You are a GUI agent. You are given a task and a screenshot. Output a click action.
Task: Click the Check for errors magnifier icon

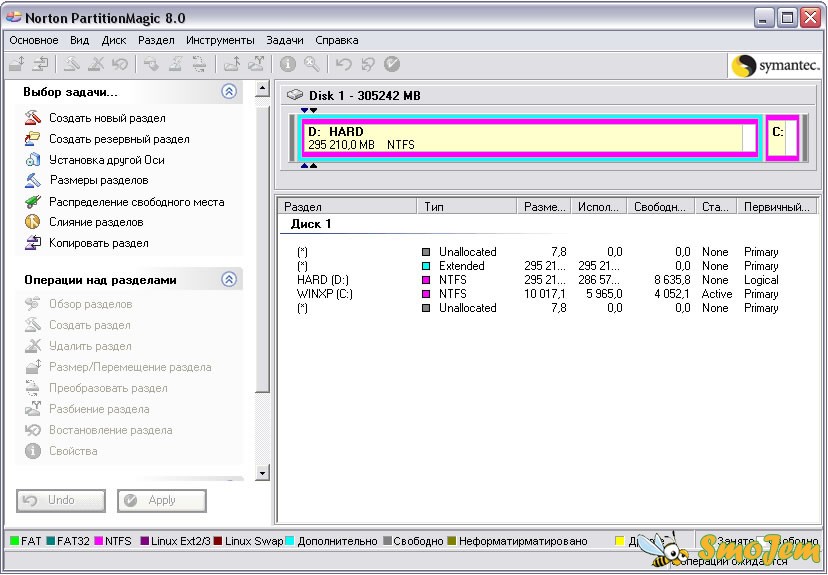[312, 64]
